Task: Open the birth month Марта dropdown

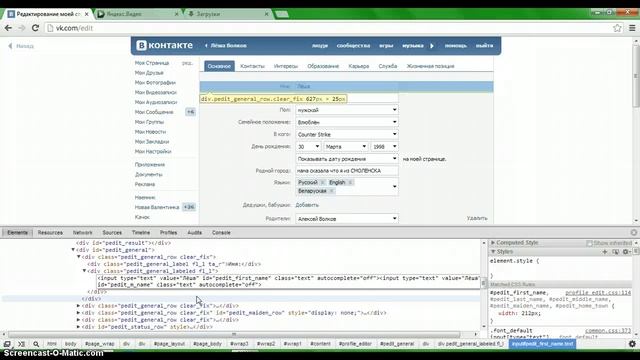Action: pos(346,147)
